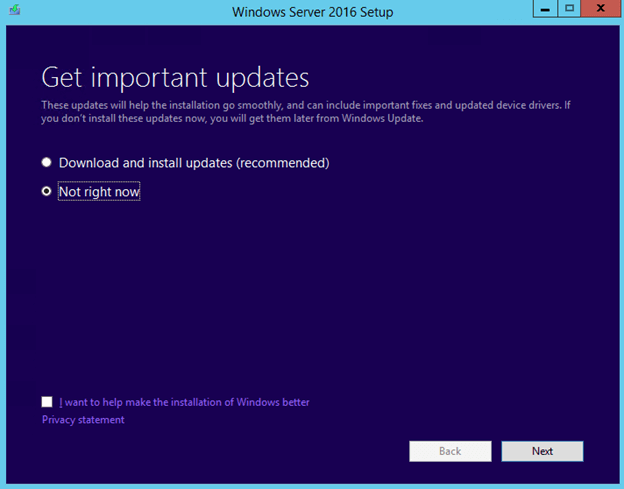Screen dimensions: 624x489
Task: Click 'Download and install updates (recommended)' label
Action: (x=194, y=163)
